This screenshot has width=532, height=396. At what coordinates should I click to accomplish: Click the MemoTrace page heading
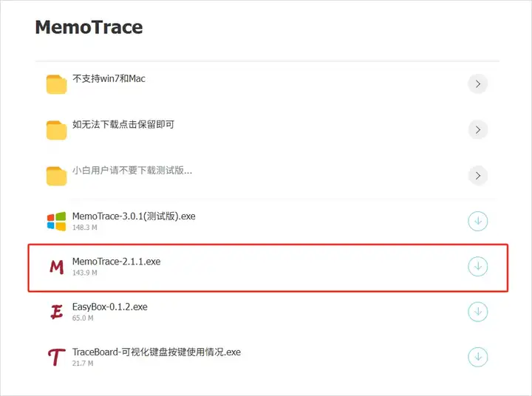point(89,27)
